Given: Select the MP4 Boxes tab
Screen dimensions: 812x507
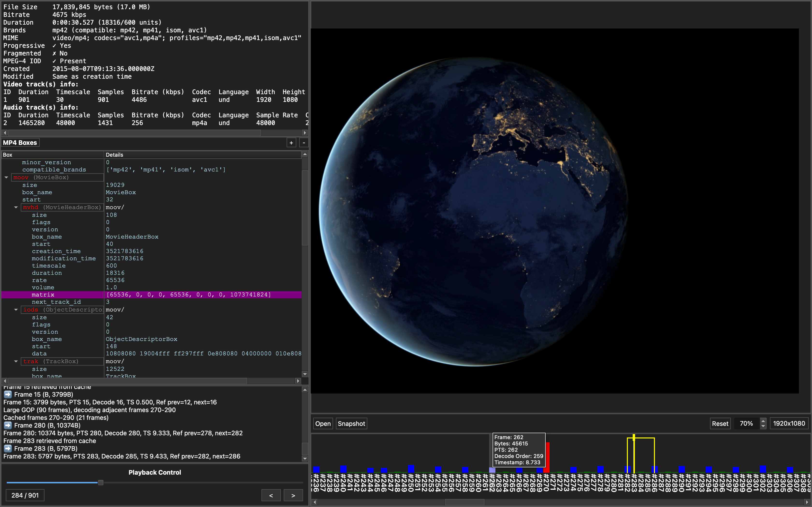Looking at the screenshot, I should point(20,143).
